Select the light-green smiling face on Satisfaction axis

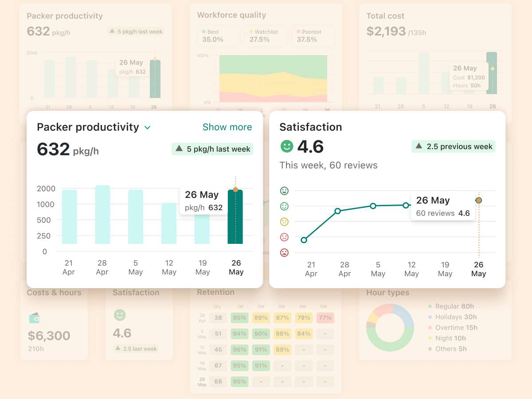(x=284, y=206)
